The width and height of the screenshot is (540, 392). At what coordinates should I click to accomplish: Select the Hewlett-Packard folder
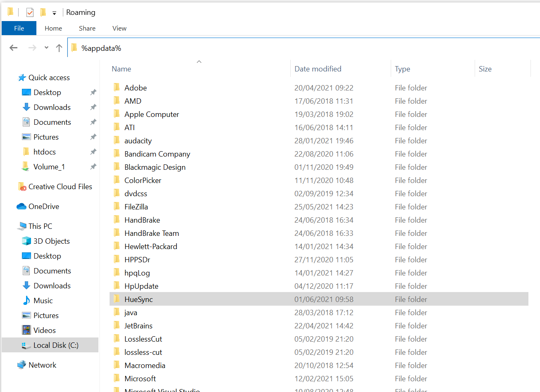[x=151, y=246]
